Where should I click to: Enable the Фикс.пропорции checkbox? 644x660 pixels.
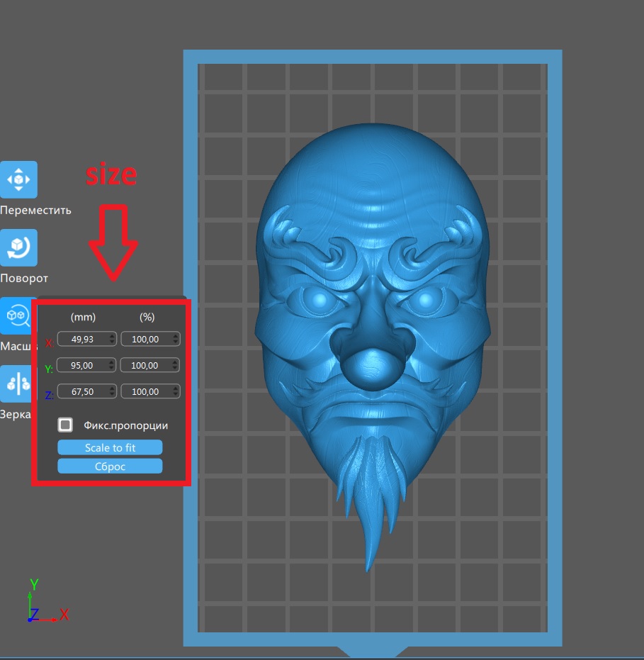66,425
